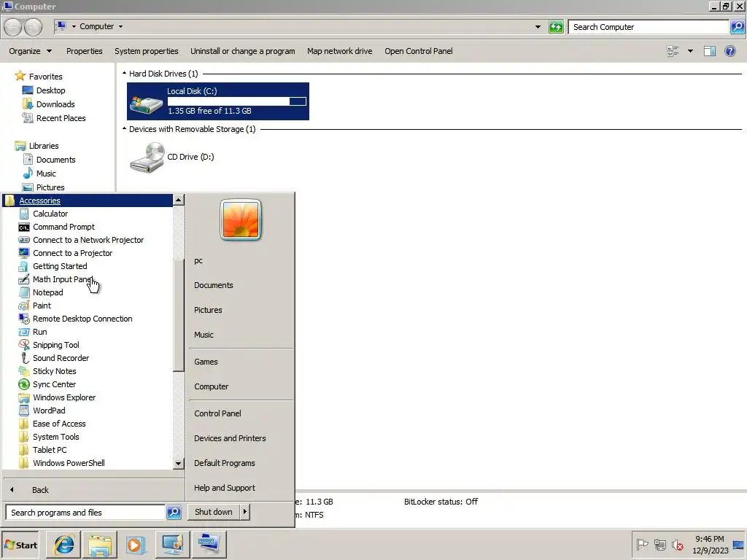Click the Start button

point(20,545)
